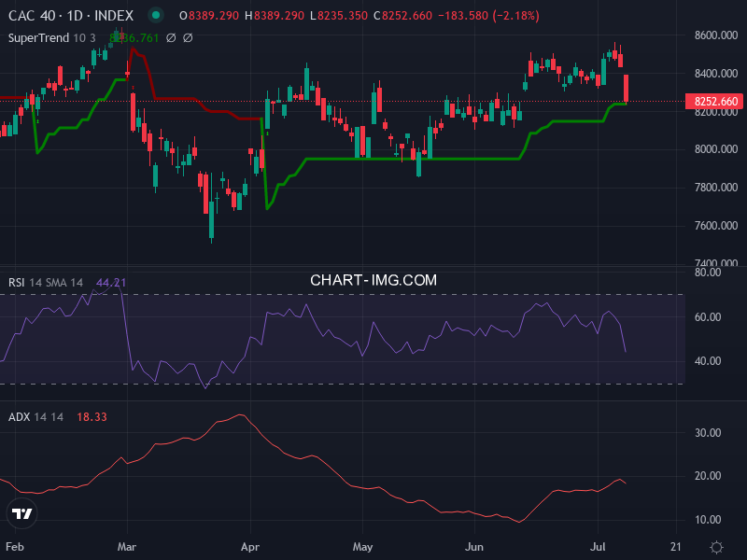This screenshot has width=747, height=560.
Task: Click the ADX 30.00 scale label
Action: 708,433
